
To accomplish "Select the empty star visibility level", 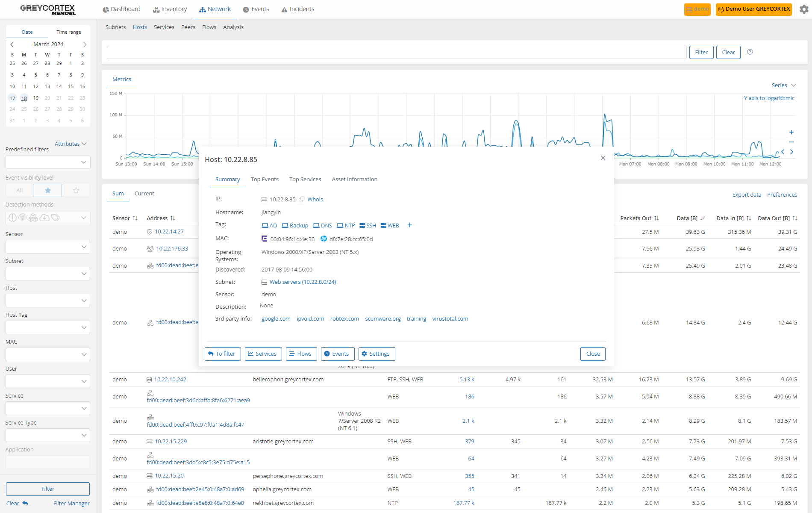I will click(76, 190).
